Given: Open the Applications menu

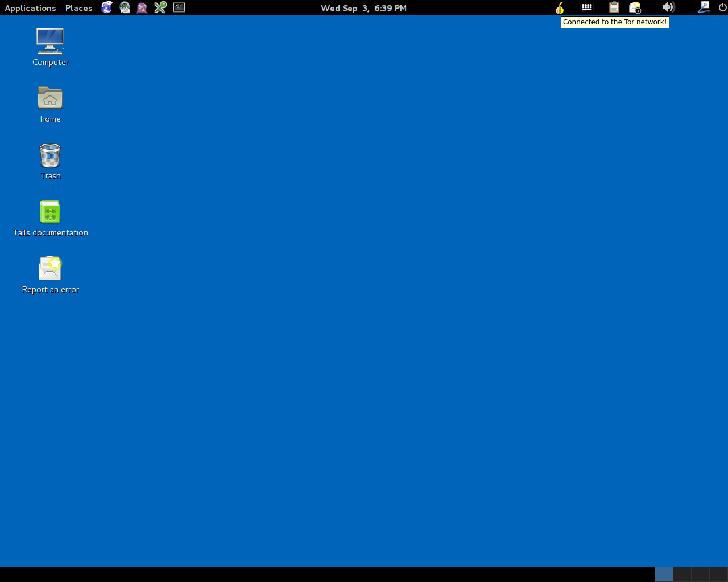Looking at the screenshot, I should coord(30,8).
